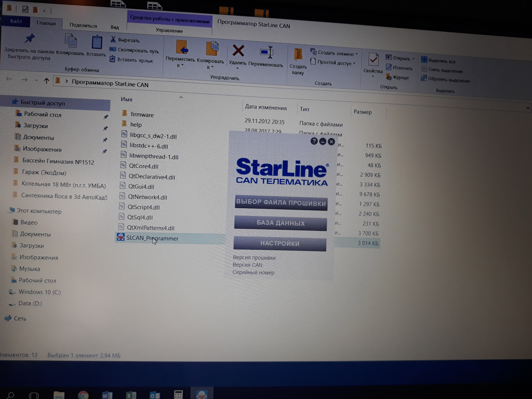Switch to Home (Главная) ribbon tab
532x399 pixels.
tap(46, 23)
